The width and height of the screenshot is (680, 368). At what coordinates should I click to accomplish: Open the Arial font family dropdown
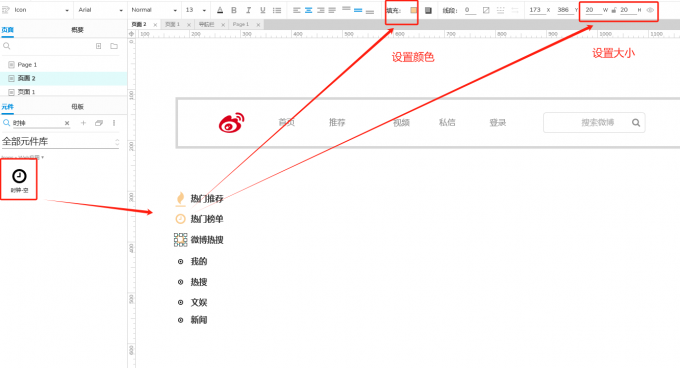pyautogui.click(x=100, y=10)
